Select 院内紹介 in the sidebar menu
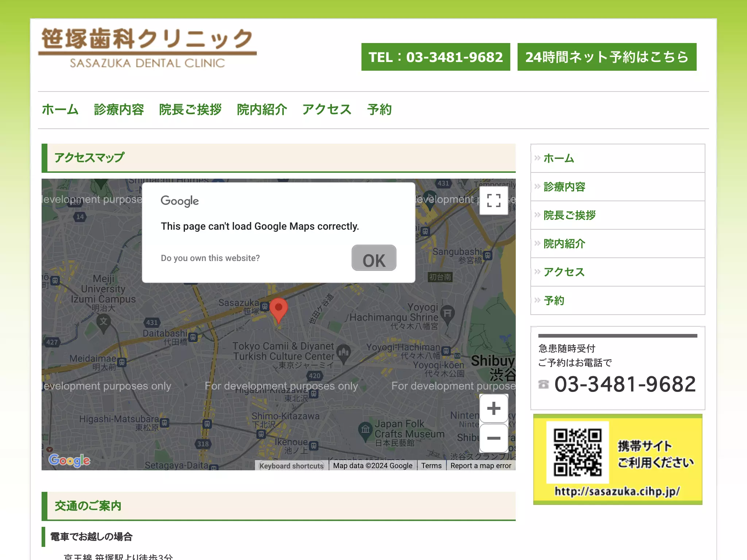Viewport: 747px width, 560px height. (618, 244)
